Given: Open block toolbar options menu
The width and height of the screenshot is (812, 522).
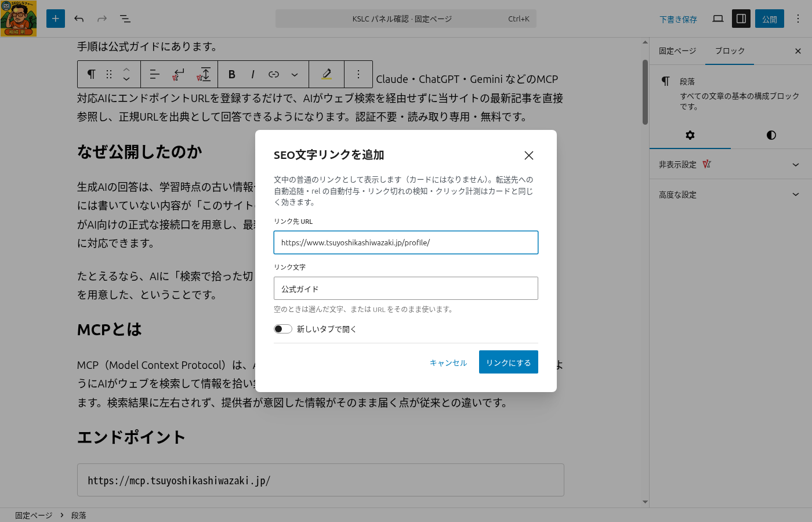Looking at the screenshot, I should (x=358, y=74).
